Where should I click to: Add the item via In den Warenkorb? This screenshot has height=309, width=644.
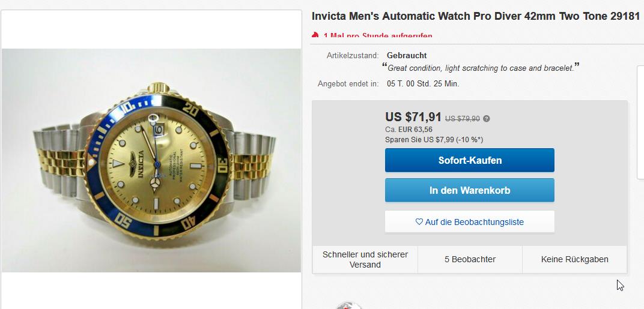pos(469,190)
